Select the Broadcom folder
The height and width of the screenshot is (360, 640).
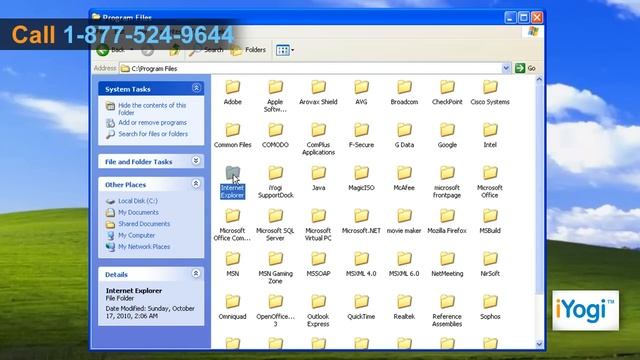pyautogui.click(x=404, y=93)
